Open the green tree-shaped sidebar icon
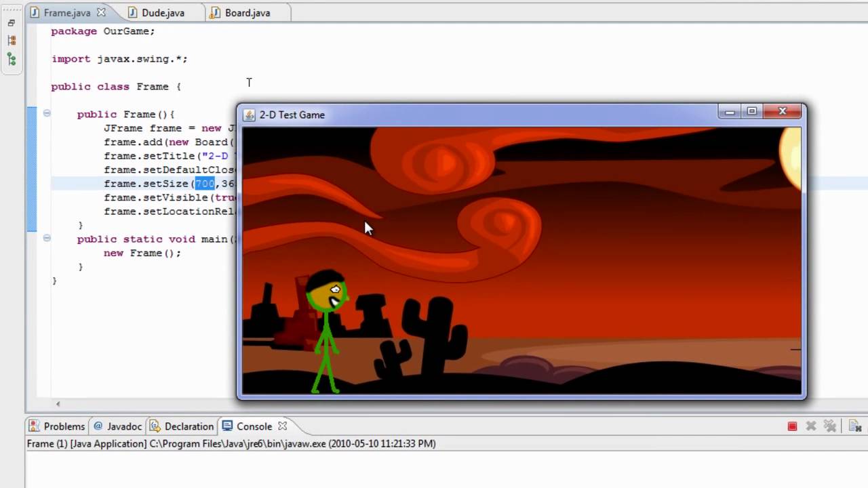Screen dimensions: 868x488 (12, 59)
